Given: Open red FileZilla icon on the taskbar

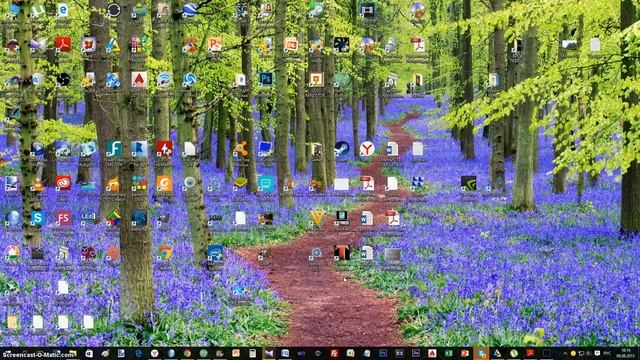Looking at the screenshot, I should click(x=334, y=353).
